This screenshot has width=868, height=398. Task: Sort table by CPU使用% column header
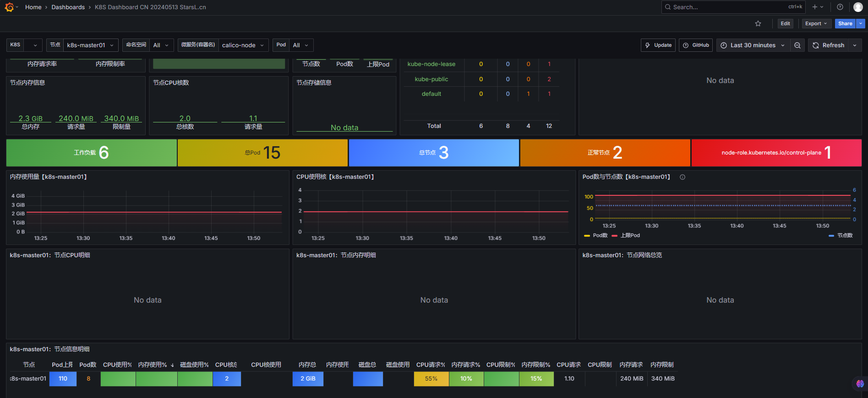pos(117,365)
